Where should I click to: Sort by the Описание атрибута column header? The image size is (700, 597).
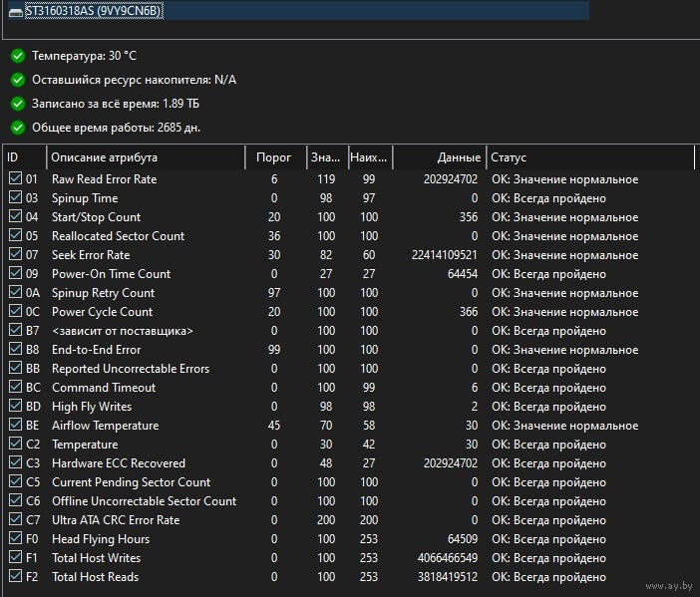[145, 157]
